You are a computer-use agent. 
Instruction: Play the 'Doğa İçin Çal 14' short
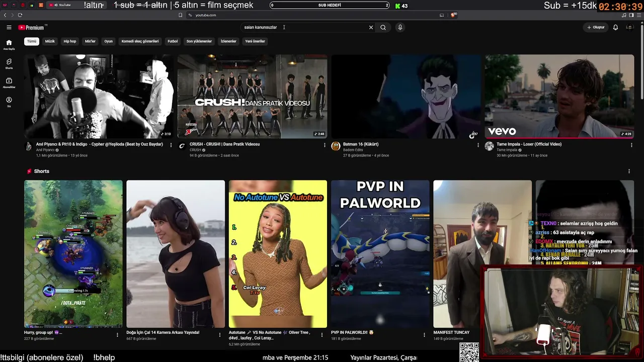point(176,254)
